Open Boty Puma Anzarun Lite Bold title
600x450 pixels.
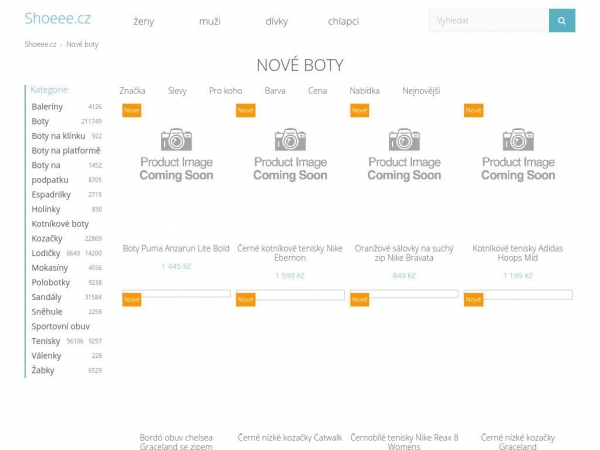click(x=176, y=248)
